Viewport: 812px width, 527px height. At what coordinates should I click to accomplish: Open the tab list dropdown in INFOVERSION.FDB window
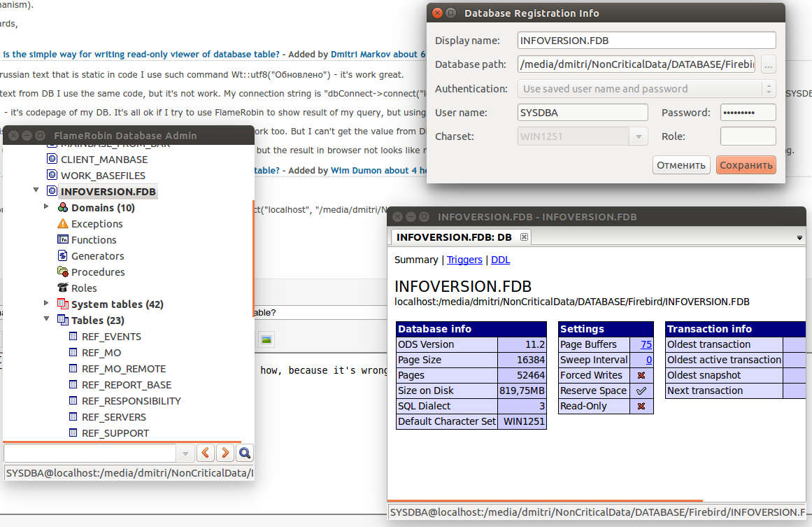click(799, 237)
